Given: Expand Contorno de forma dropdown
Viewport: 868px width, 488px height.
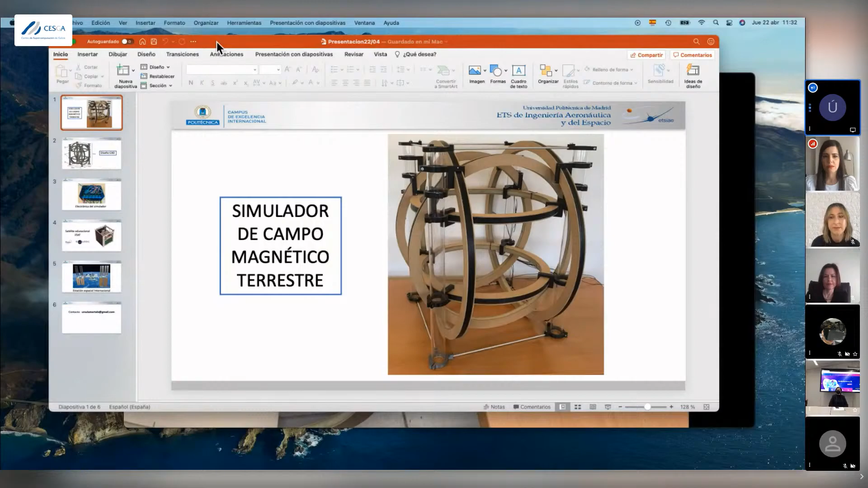Looking at the screenshot, I should tap(636, 83).
